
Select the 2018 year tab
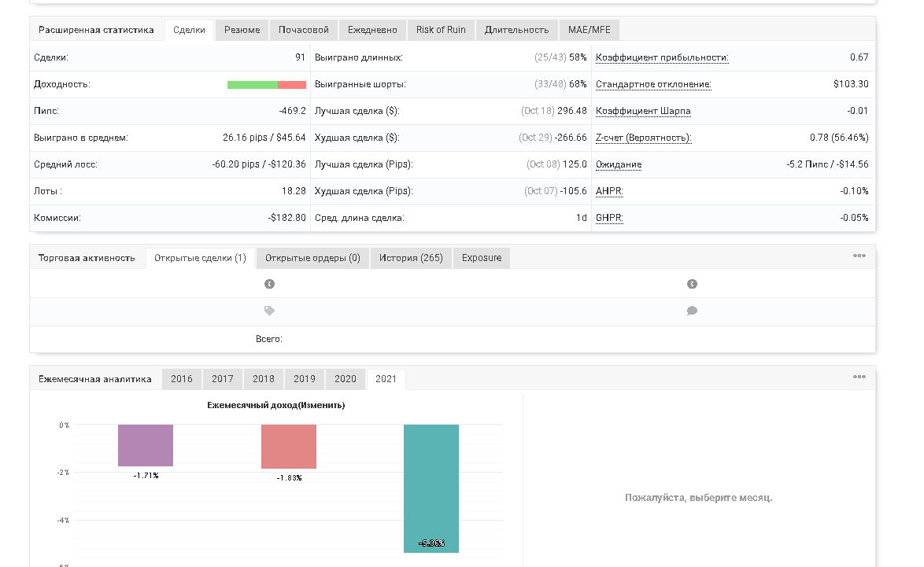coord(264,379)
